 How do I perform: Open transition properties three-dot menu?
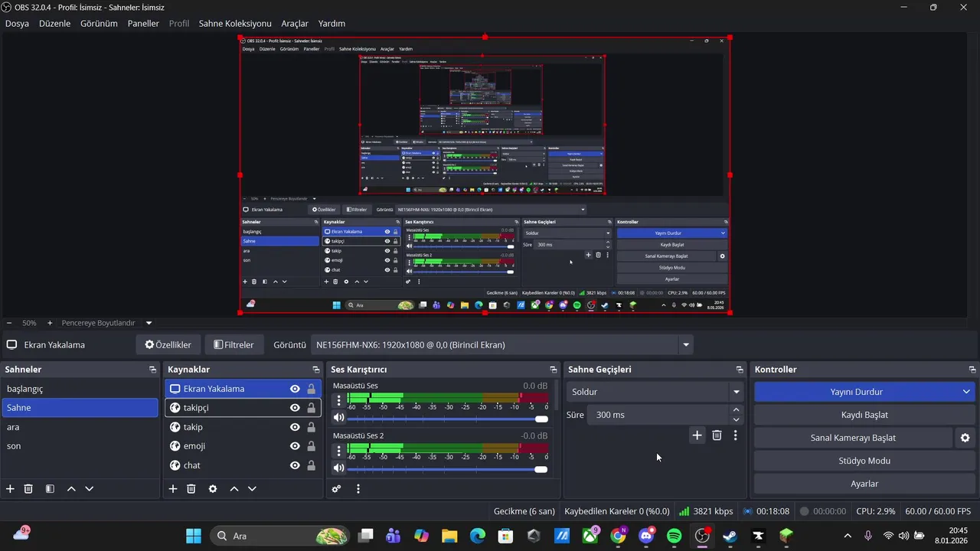coord(735,435)
